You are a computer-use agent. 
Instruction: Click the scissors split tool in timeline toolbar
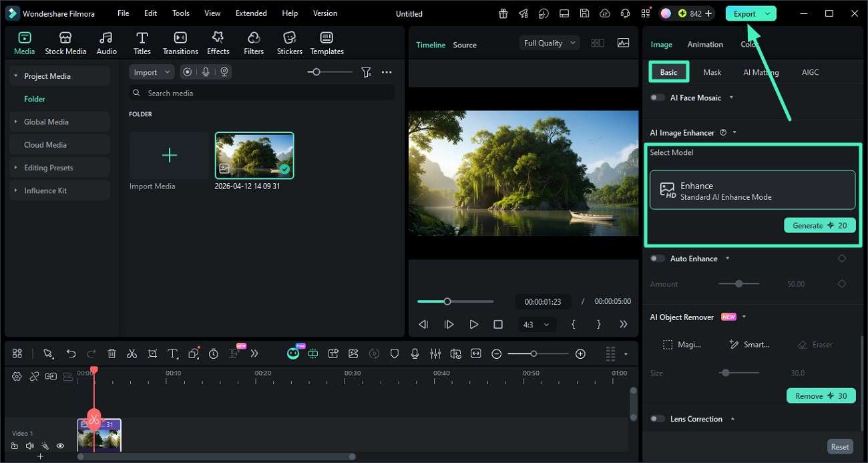(132, 353)
